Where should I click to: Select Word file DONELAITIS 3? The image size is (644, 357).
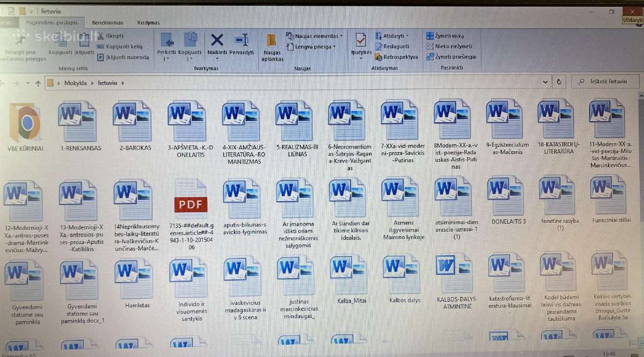pos(508,200)
